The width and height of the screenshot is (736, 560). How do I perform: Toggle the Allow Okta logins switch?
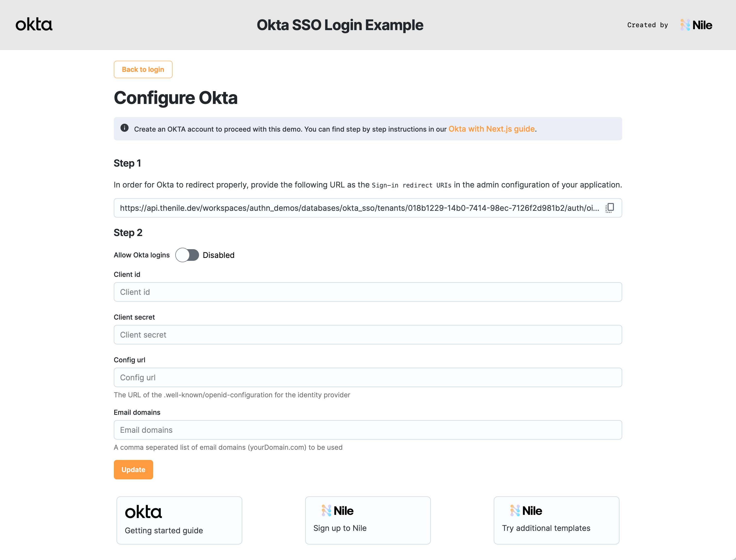point(186,255)
